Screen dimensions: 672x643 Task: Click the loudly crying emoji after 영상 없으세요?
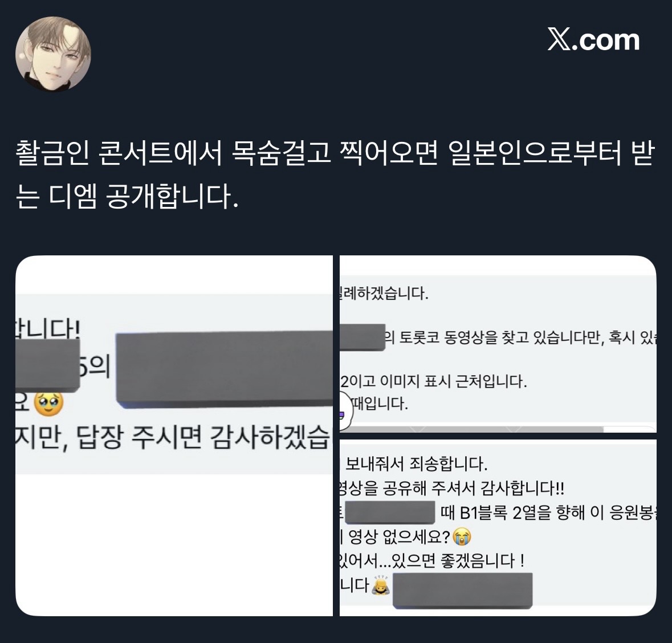(x=461, y=536)
